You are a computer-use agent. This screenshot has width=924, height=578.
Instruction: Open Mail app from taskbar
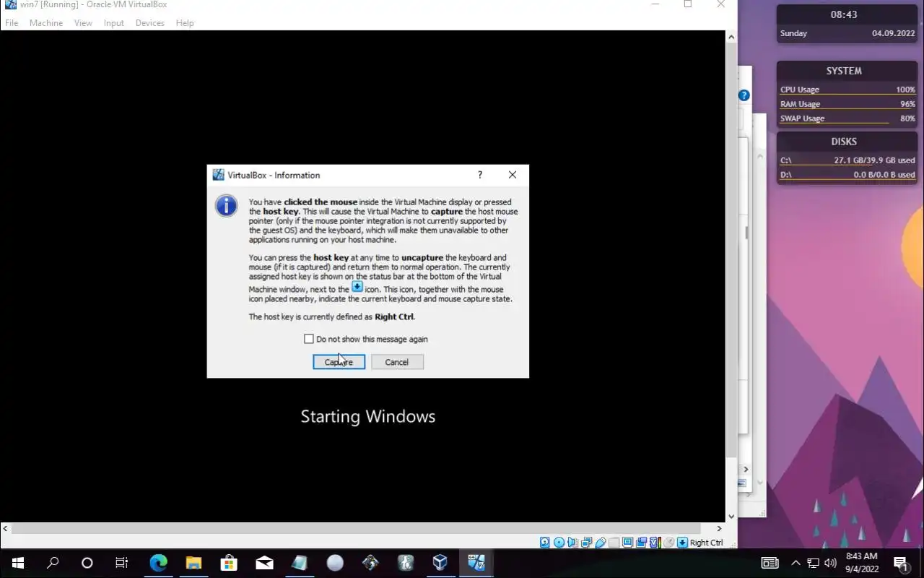(x=264, y=563)
